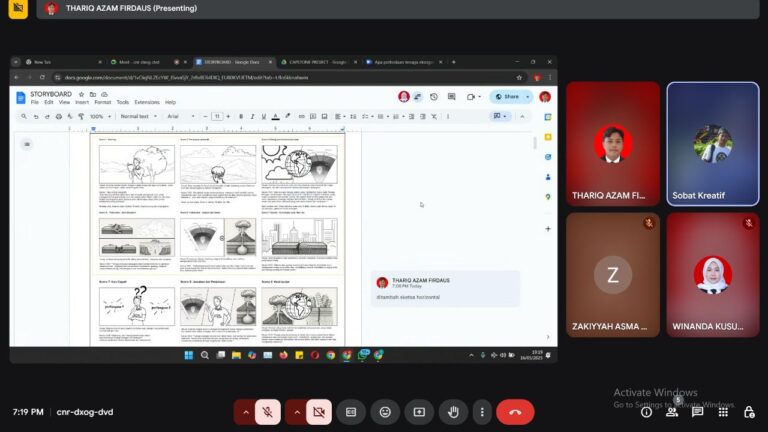Viewport: 768px width, 432px height.
Task: Open the Insert menu in Docs
Action: click(82, 102)
